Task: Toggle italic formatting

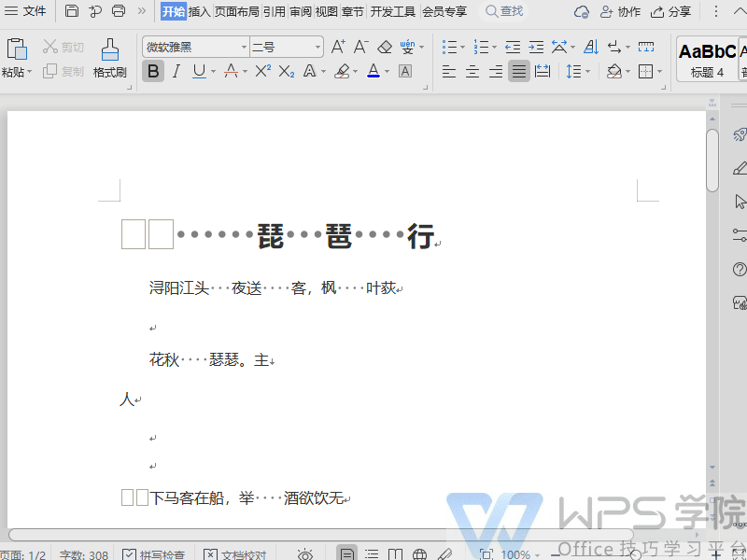Action: point(176,72)
